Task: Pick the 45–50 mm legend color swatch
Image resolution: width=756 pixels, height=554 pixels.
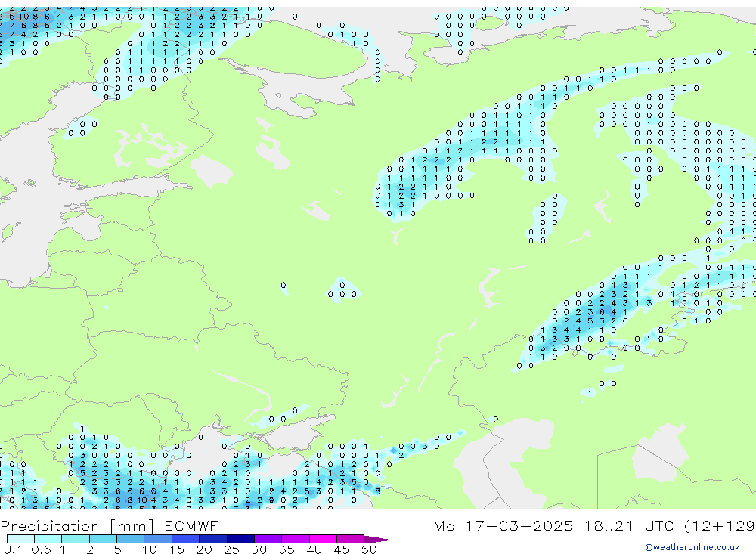Action: pyautogui.click(x=351, y=539)
